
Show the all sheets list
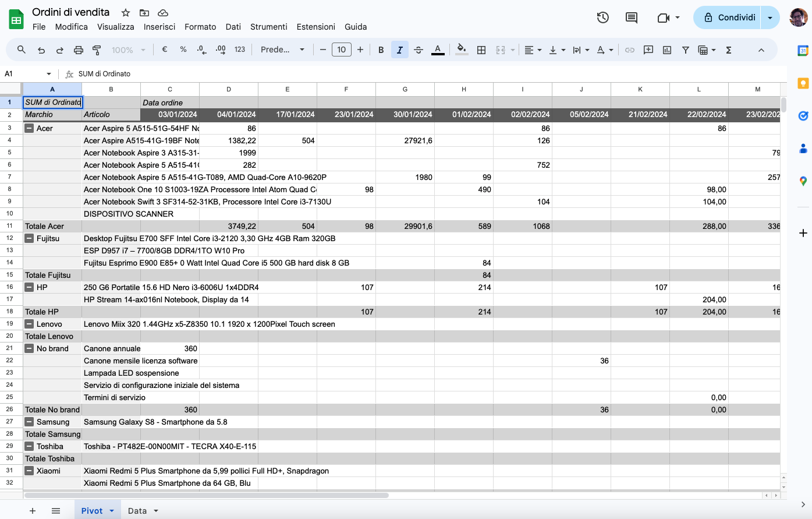(x=56, y=511)
